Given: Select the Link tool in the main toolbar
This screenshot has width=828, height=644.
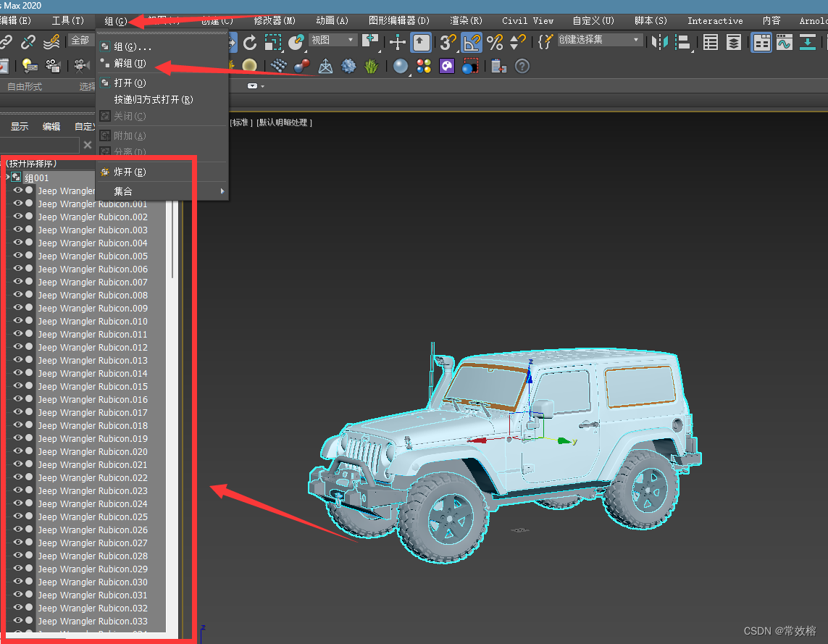Looking at the screenshot, I should 5,42.
